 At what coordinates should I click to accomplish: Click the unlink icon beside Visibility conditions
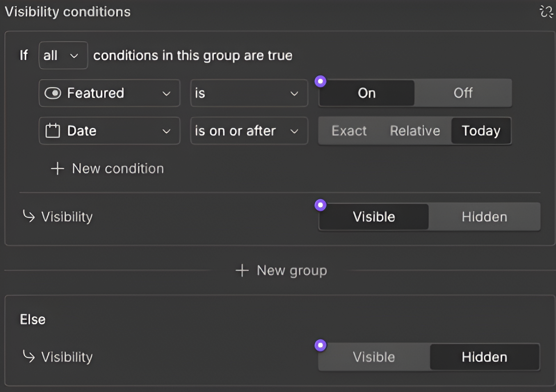click(x=546, y=12)
